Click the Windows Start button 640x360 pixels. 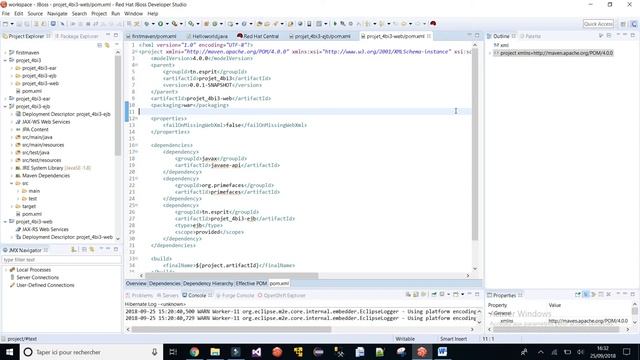point(9,352)
